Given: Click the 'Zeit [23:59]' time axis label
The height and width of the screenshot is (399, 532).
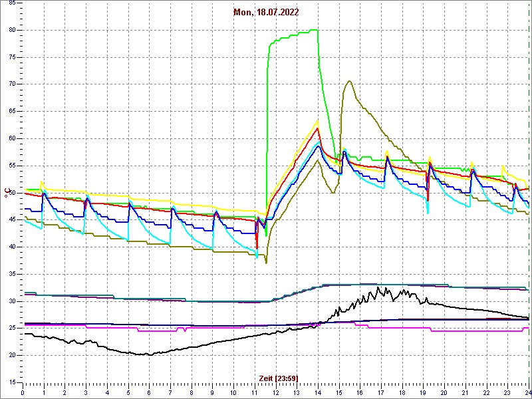Looking at the screenshot, I should click(x=279, y=378).
